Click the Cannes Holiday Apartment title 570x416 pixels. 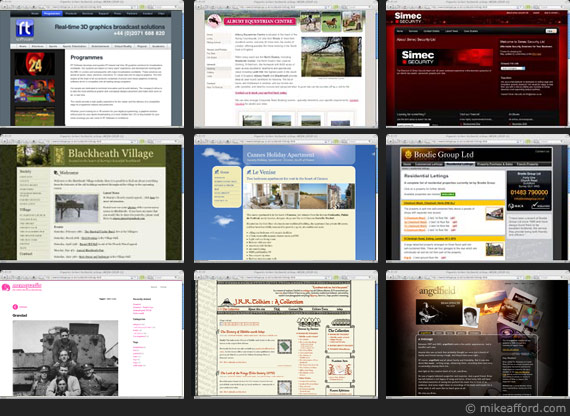[x=280, y=155]
